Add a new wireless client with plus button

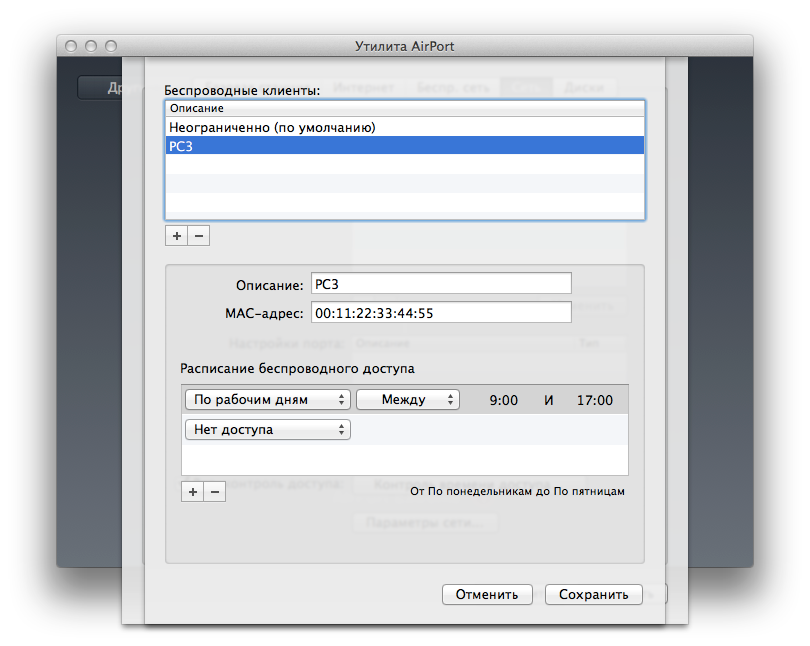[x=177, y=236]
